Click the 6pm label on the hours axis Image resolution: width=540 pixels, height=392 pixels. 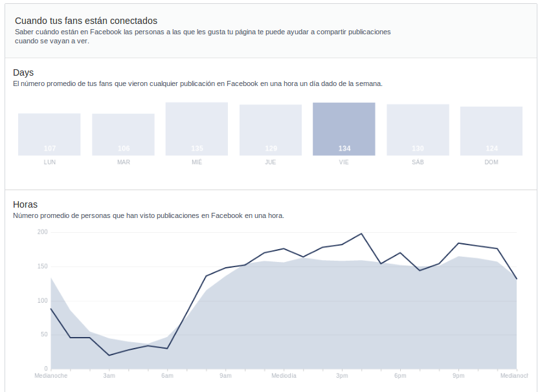(x=400, y=375)
